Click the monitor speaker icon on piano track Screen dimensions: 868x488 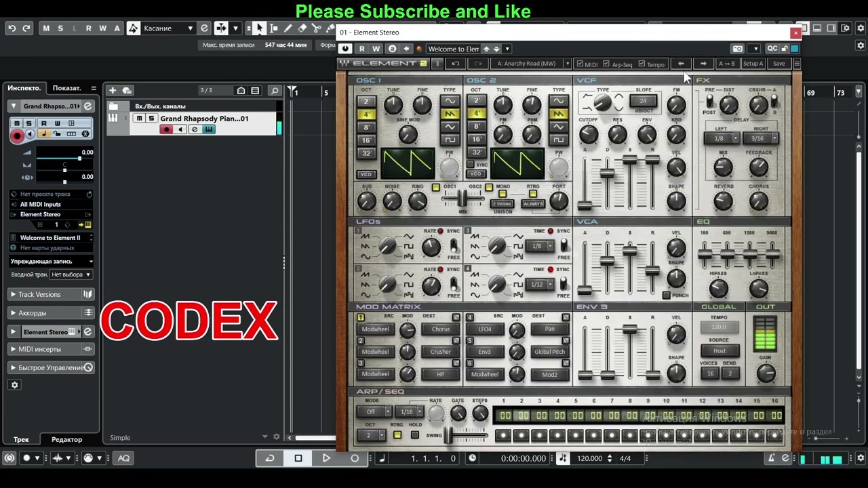180,129
